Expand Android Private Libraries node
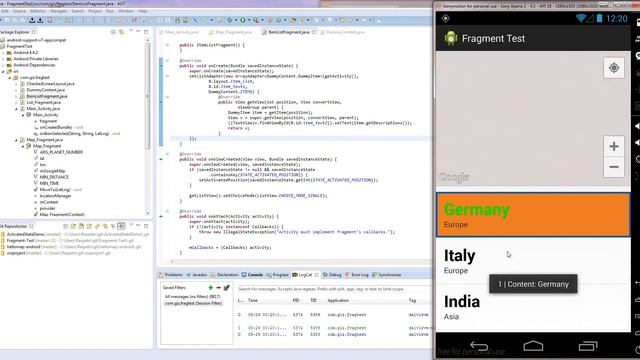Viewport: 640px width, 360px height. [x=3, y=59]
